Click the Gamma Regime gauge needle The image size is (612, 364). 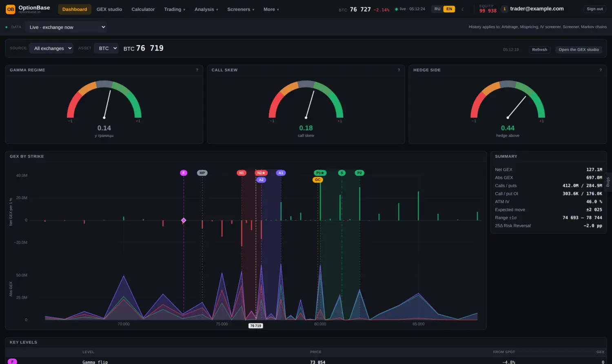pos(107,104)
